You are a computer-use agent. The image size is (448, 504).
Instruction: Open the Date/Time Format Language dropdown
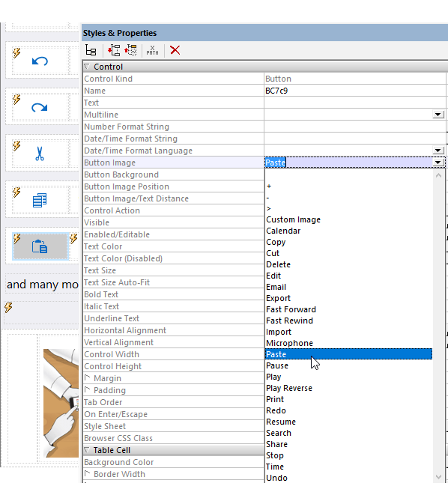tap(438, 151)
